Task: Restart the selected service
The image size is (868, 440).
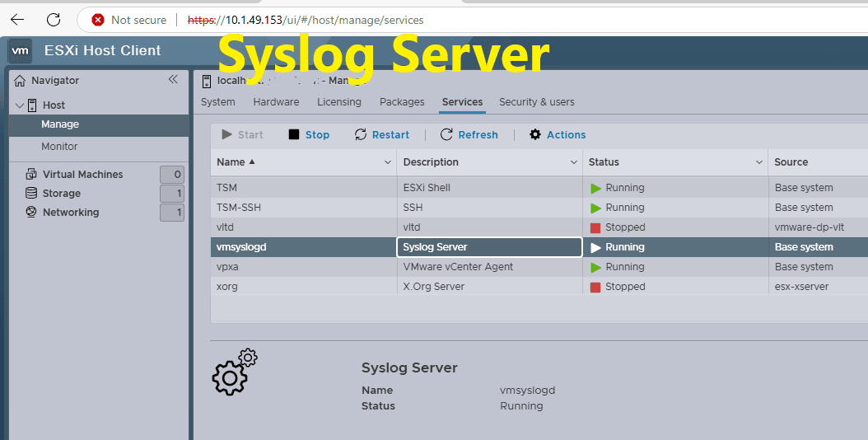Action: [x=382, y=134]
